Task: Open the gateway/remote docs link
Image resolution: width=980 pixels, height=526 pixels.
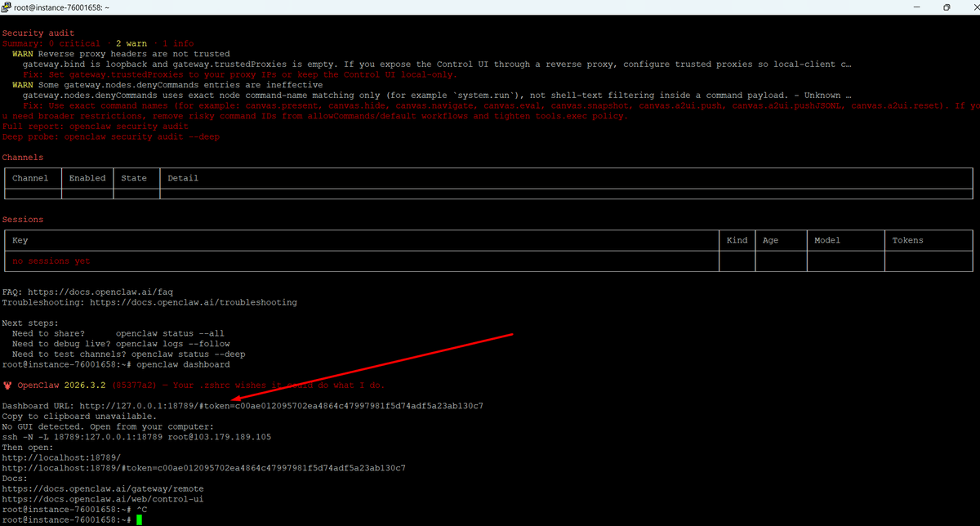Action: click(103, 489)
